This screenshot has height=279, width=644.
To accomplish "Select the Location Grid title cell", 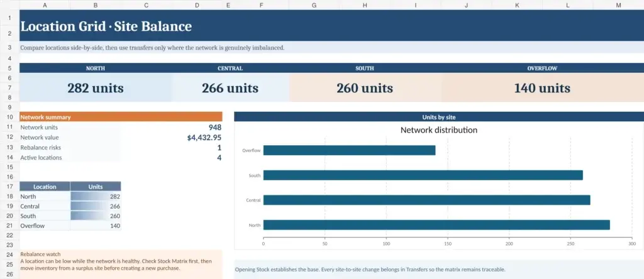I will [331, 26].
